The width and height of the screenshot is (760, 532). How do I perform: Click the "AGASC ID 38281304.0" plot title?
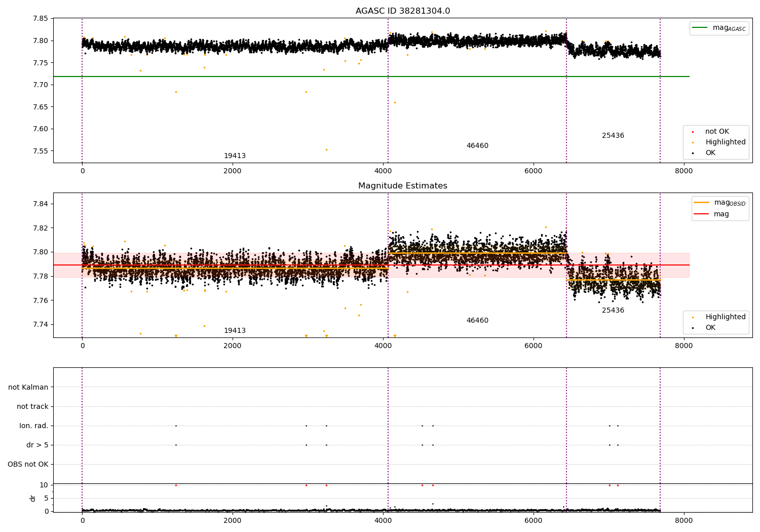(x=403, y=11)
